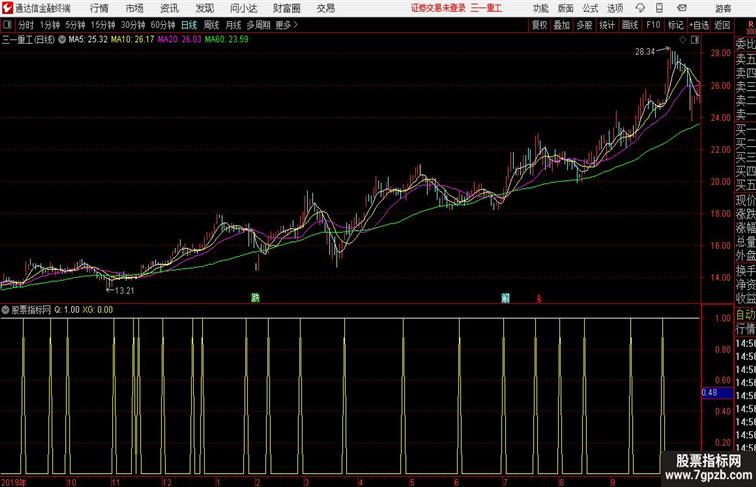Viewport: 756px width, 487px height.
Task: Expand the main chart indicator dropdown arrow
Action: click(62, 40)
